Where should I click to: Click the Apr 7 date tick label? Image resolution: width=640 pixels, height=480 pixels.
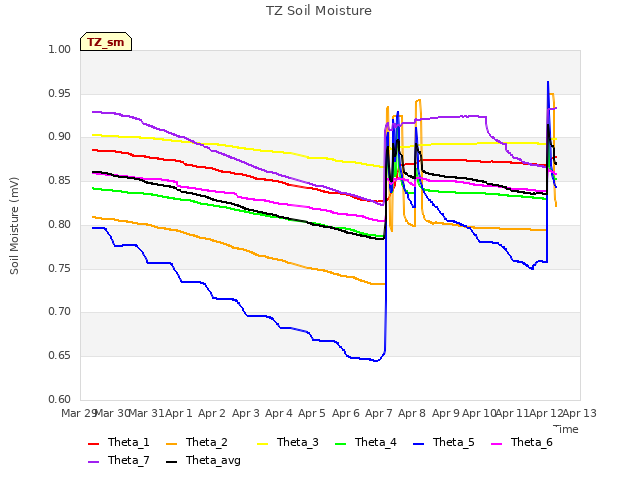pos(379,413)
